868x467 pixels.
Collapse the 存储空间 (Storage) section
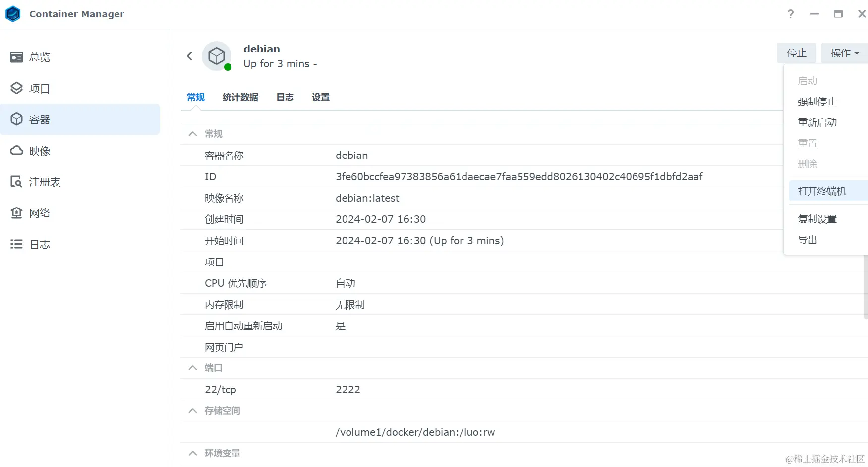[x=192, y=410]
